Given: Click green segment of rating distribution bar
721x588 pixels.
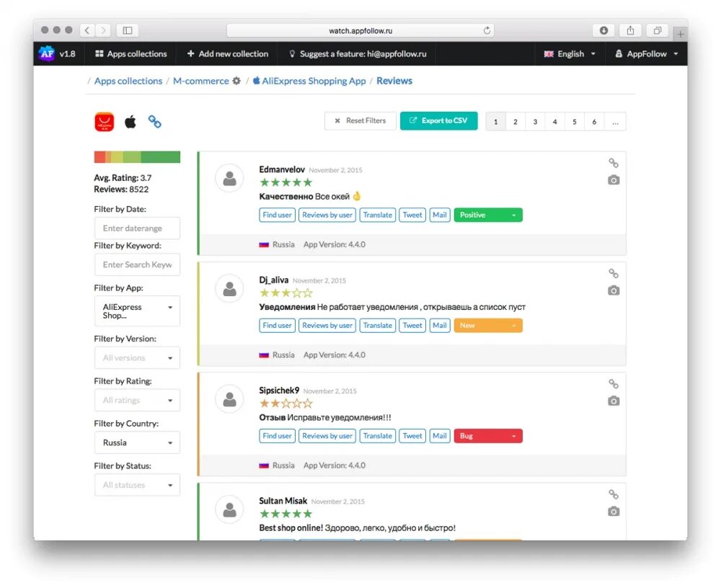Looking at the screenshot, I should pyautogui.click(x=161, y=157).
